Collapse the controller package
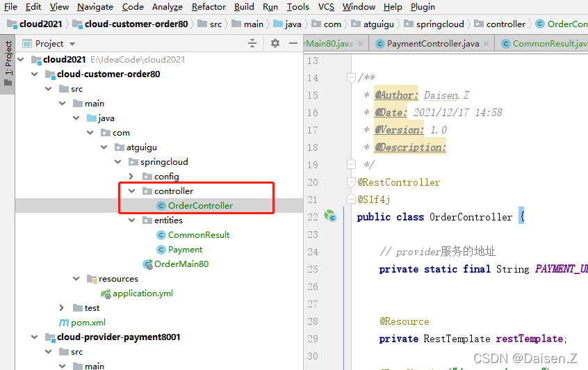The width and height of the screenshot is (588, 370). click(x=132, y=191)
